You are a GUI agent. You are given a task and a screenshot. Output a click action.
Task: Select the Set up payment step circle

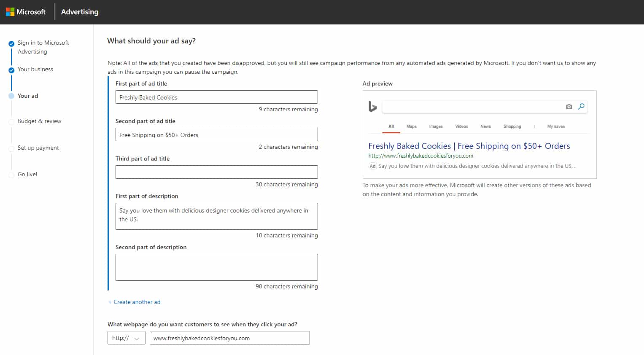tap(11, 148)
